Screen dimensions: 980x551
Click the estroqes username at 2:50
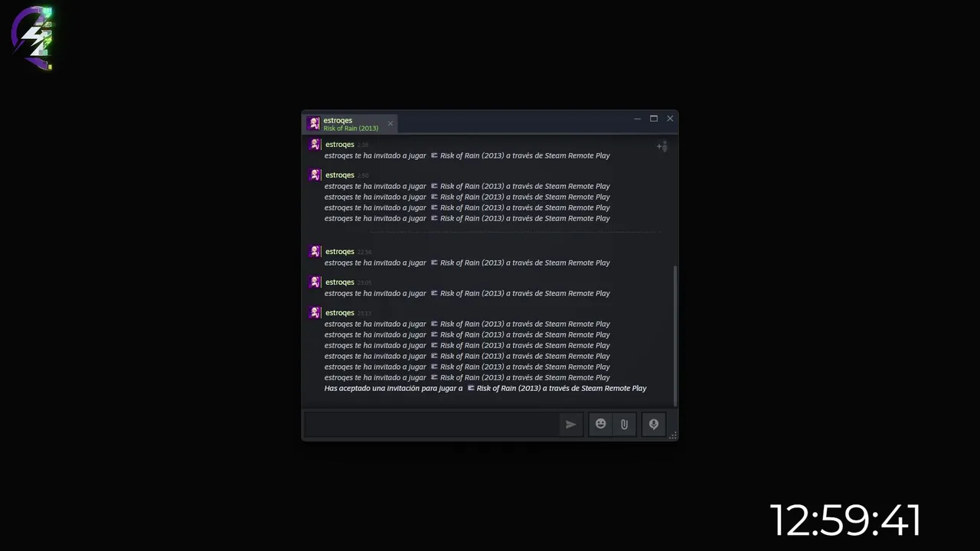point(339,175)
